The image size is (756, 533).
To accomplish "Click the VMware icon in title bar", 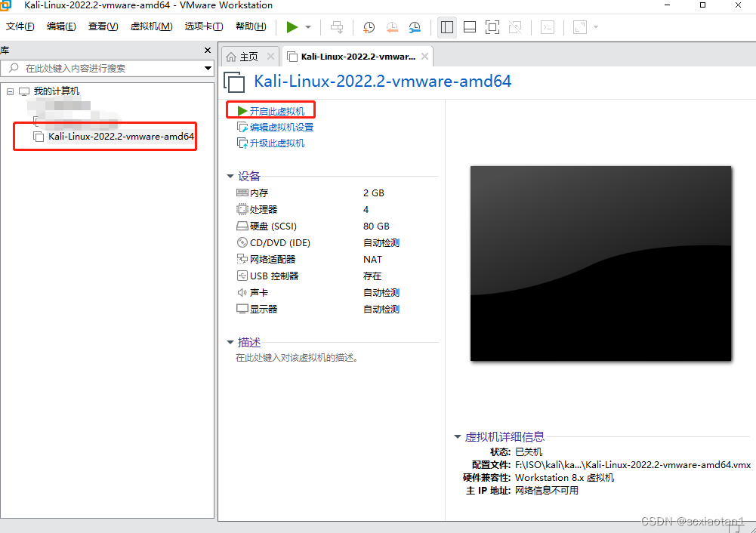I will point(5,5).
